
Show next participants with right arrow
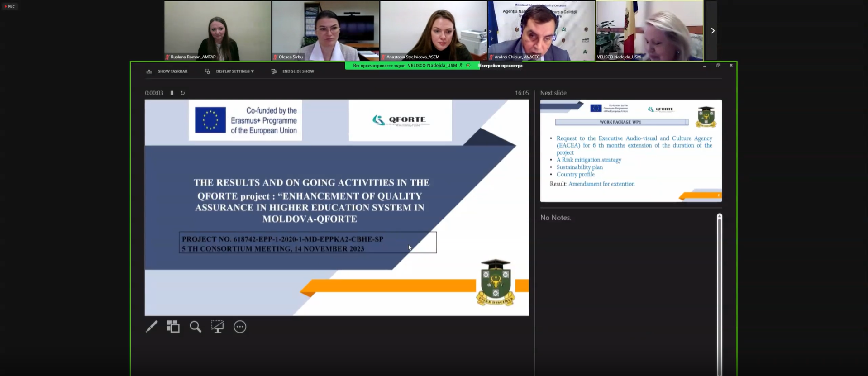(x=712, y=31)
